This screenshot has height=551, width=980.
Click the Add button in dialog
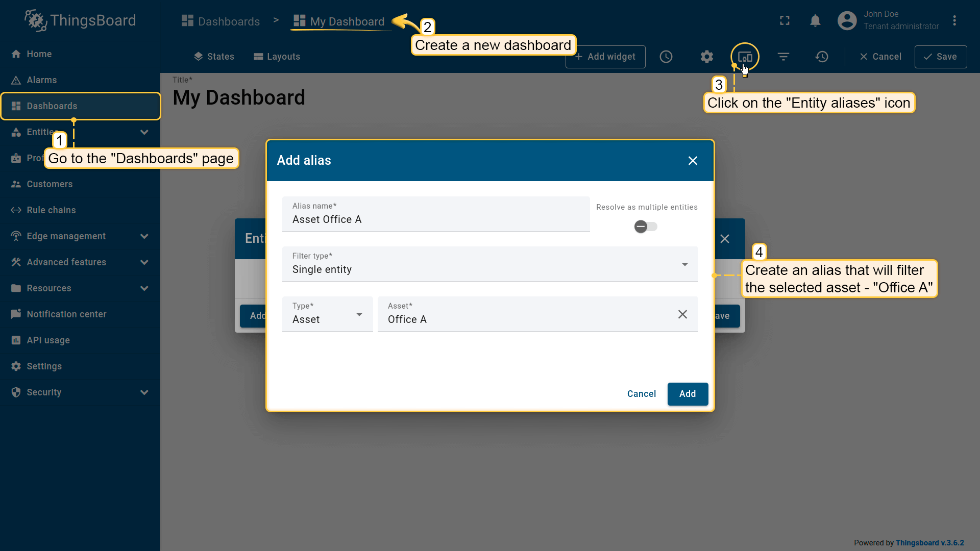[688, 394]
